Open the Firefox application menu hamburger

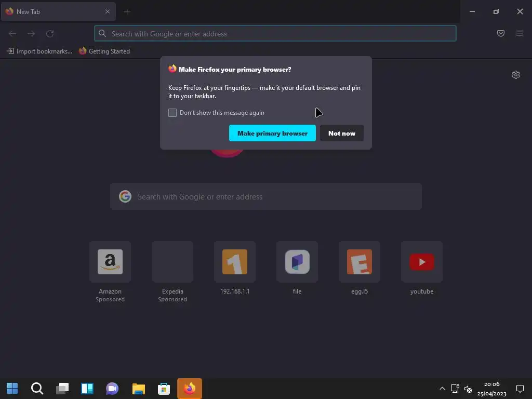tap(519, 33)
